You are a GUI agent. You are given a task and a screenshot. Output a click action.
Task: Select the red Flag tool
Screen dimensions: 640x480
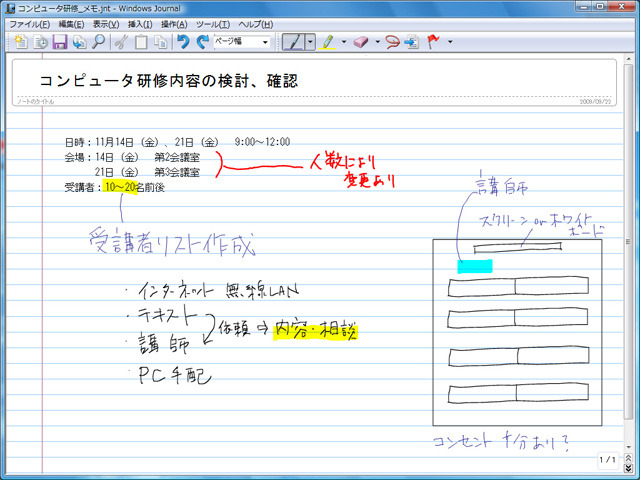click(x=433, y=42)
